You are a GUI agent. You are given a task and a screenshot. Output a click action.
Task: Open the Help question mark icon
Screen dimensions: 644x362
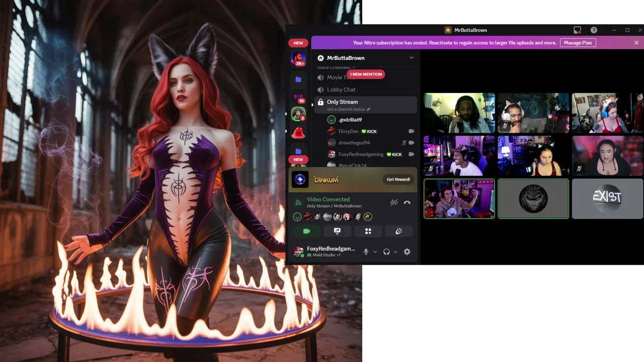594,30
